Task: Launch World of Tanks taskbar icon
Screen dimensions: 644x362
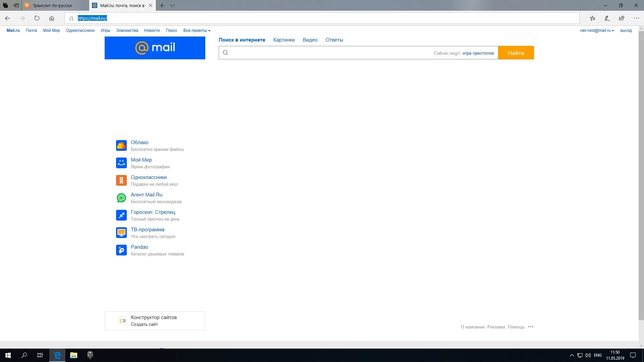Action: [x=90, y=355]
